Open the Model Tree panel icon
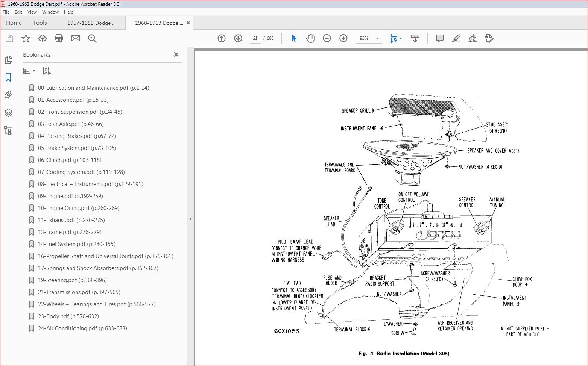 [8, 130]
